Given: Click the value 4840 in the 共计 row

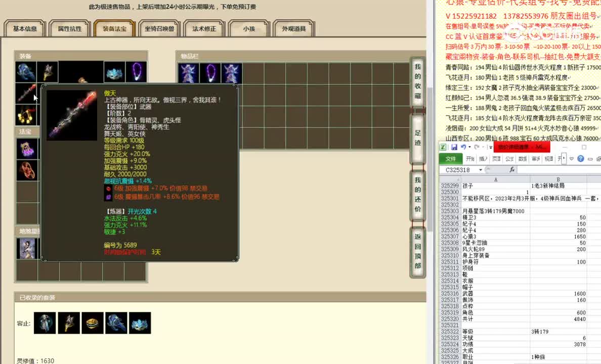Looking at the screenshot, I should 558,319.
